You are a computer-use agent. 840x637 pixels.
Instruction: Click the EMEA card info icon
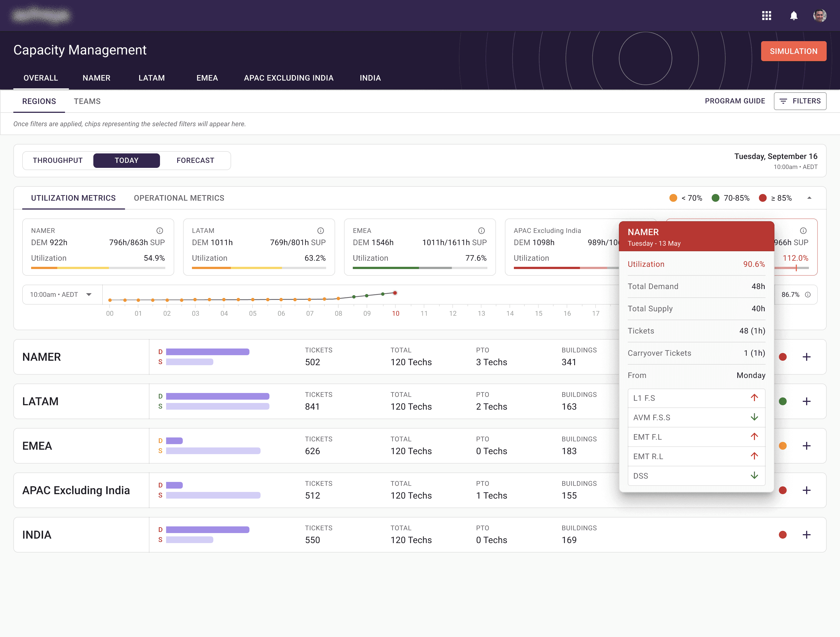(x=481, y=231)
